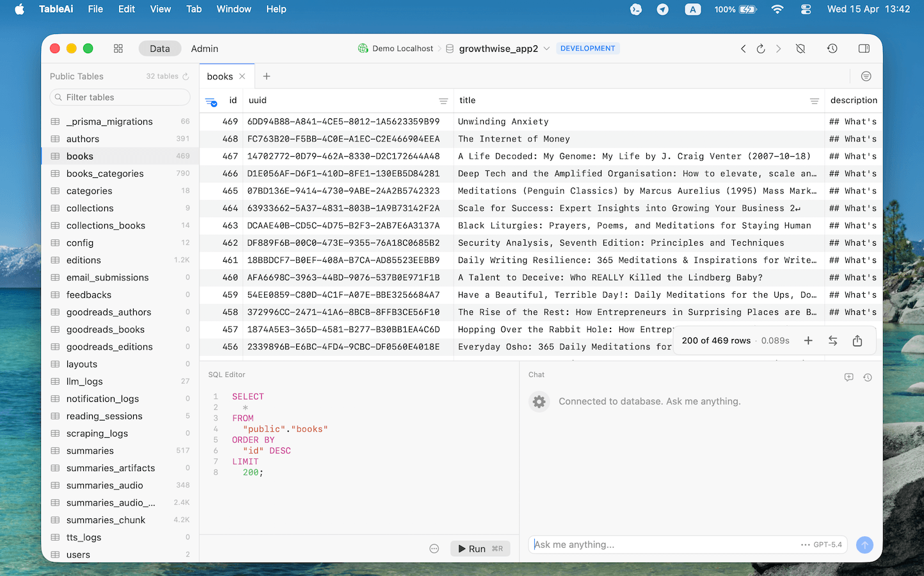Open a new tab with plus button

pyautogui.click(x=267, y=77)
